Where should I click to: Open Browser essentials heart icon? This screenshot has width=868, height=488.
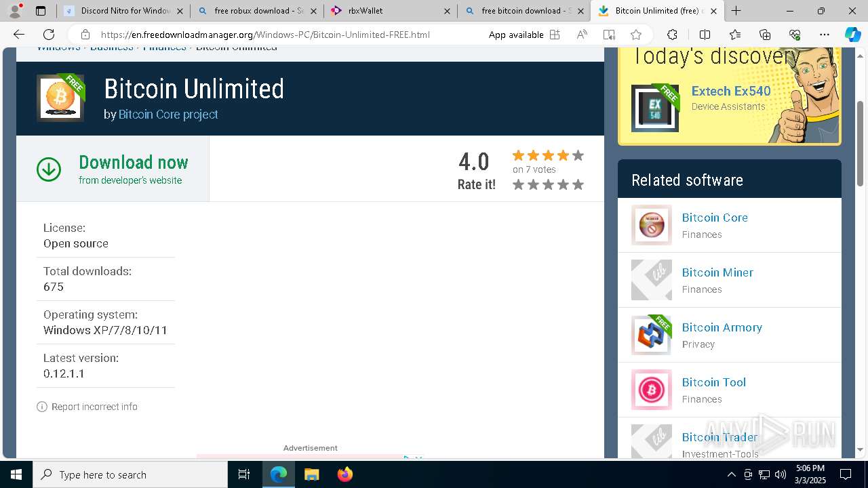pyautogui.click(x=795, y=35)
